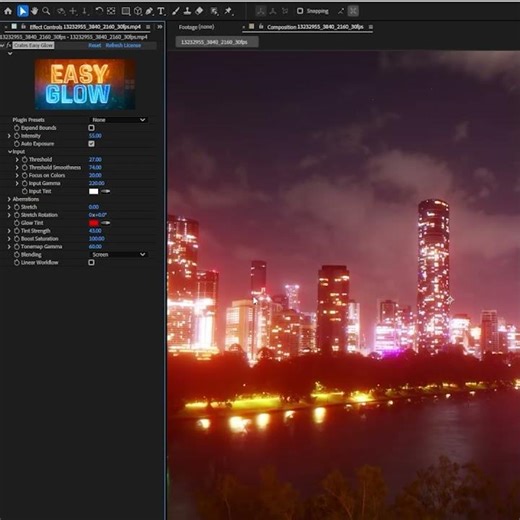The width and height of the screenshot is (520, 520).
Task: Select the Pen tool
Action: pos(149,11)
